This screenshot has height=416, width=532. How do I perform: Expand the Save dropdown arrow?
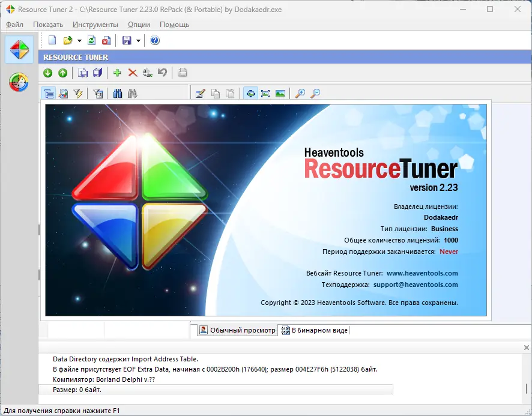coord(139,41)
